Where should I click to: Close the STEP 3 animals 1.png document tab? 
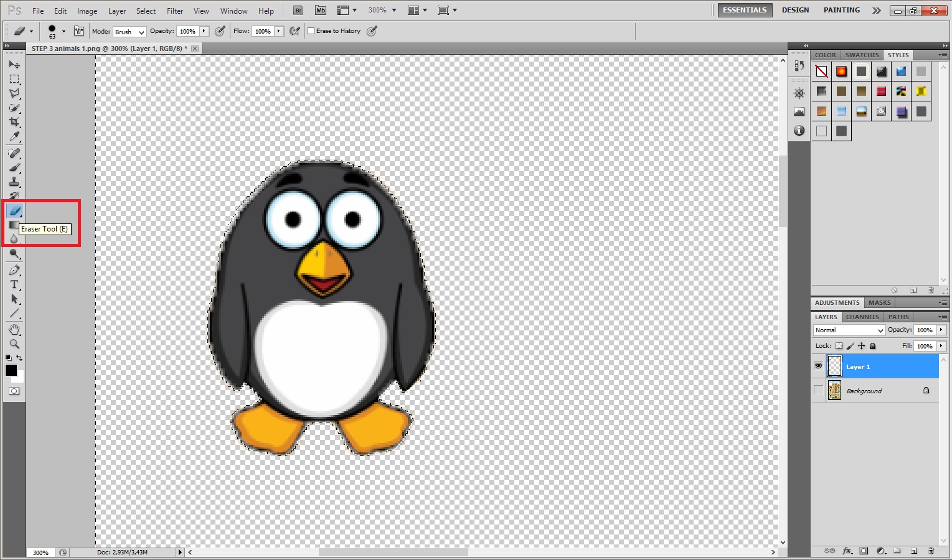point(195,49)
